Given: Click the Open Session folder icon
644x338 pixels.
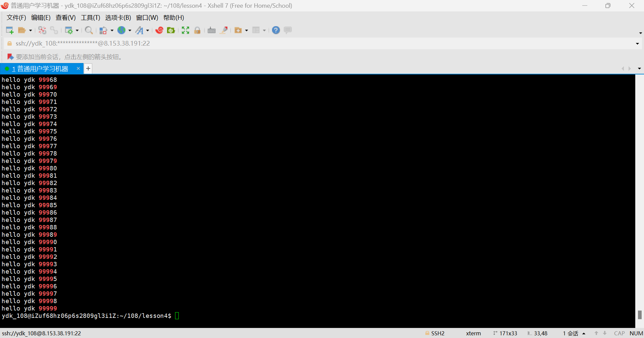Looking at the screenshot, I should [x=22, y=31].
